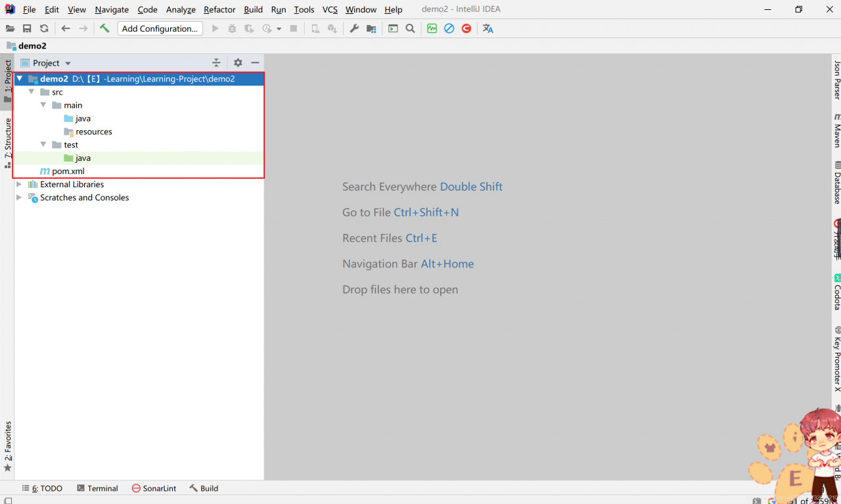The width and height of the screenshot is (841, 504).
Task: Open the Build menu
Action: [253, 9]
